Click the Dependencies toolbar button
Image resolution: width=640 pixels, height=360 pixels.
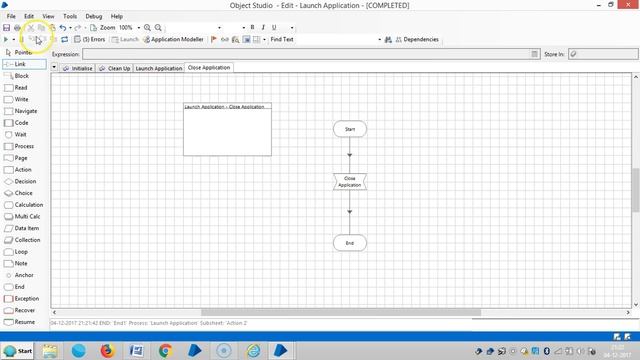[x=417, y=40]
